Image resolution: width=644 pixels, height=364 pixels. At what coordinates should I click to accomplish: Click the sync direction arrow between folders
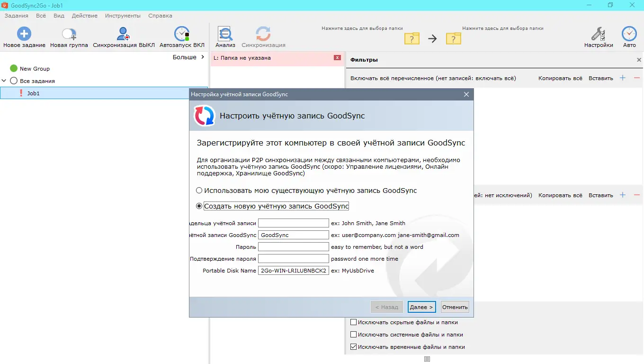(x=432, y=39)
